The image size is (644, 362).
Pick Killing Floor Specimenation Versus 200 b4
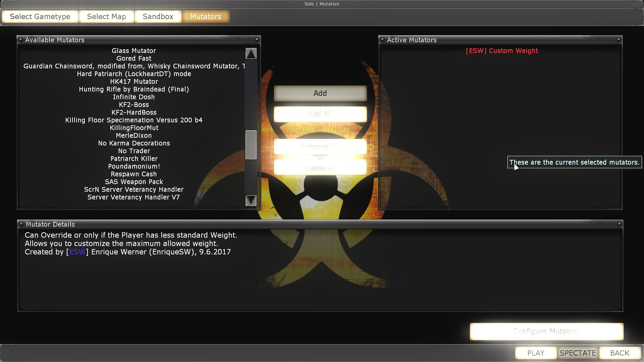click(134, 120)
